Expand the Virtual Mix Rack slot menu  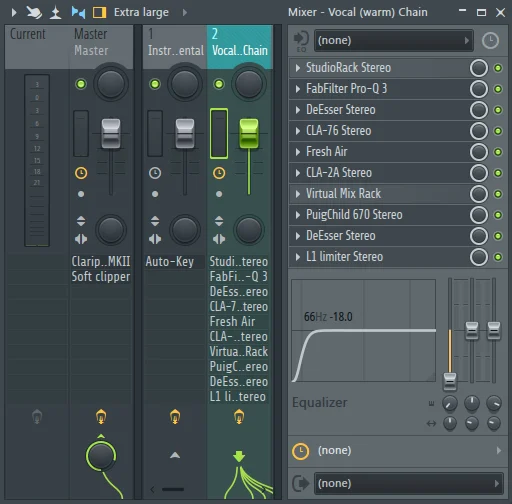298,194
